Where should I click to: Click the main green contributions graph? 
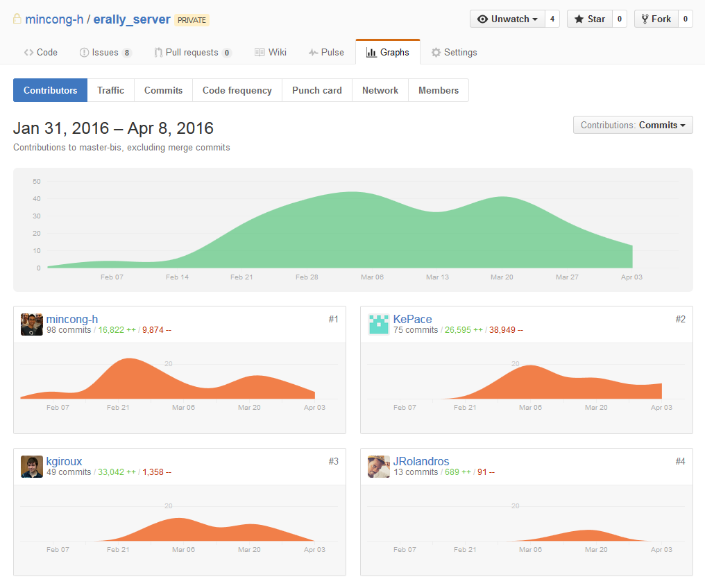[x=353, y=230]
